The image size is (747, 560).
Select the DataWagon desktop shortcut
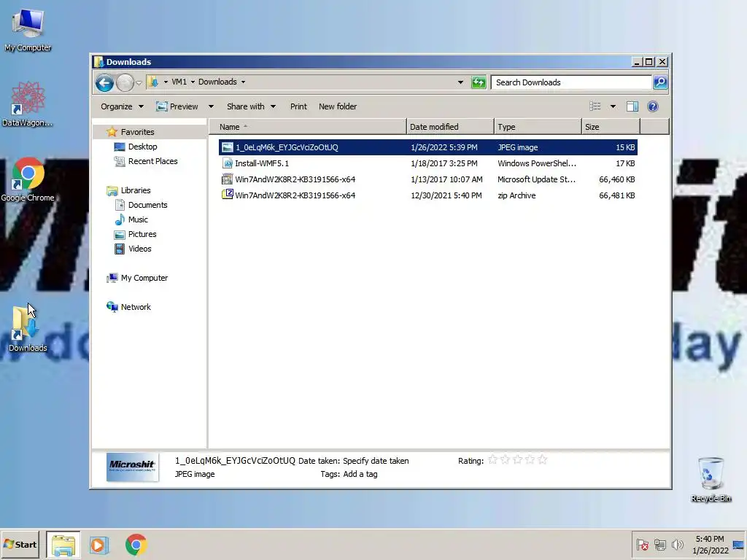28,104
